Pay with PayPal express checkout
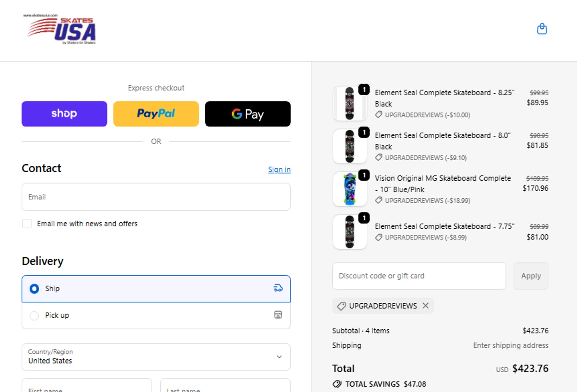The height and width of the screenshot is (392, 577). [x=156, y=114]
